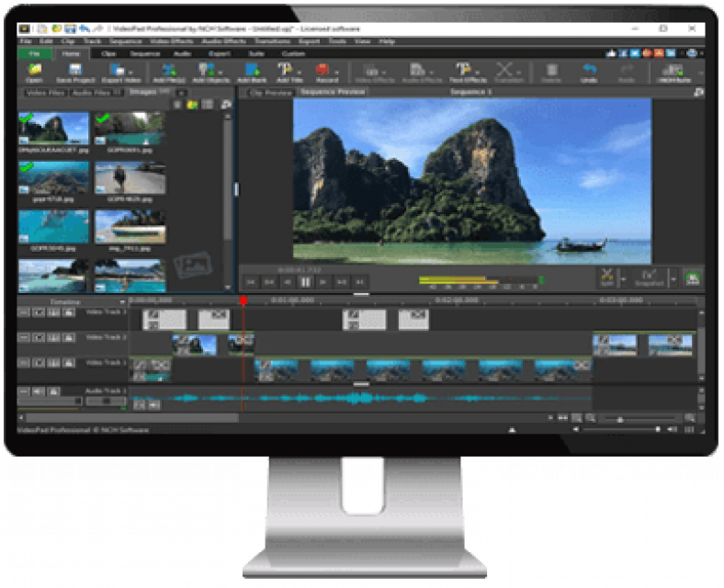This screenshot has height=588, width=724.
Task: Open the Export ribbon tab
Action: click(x=220, y=54)
